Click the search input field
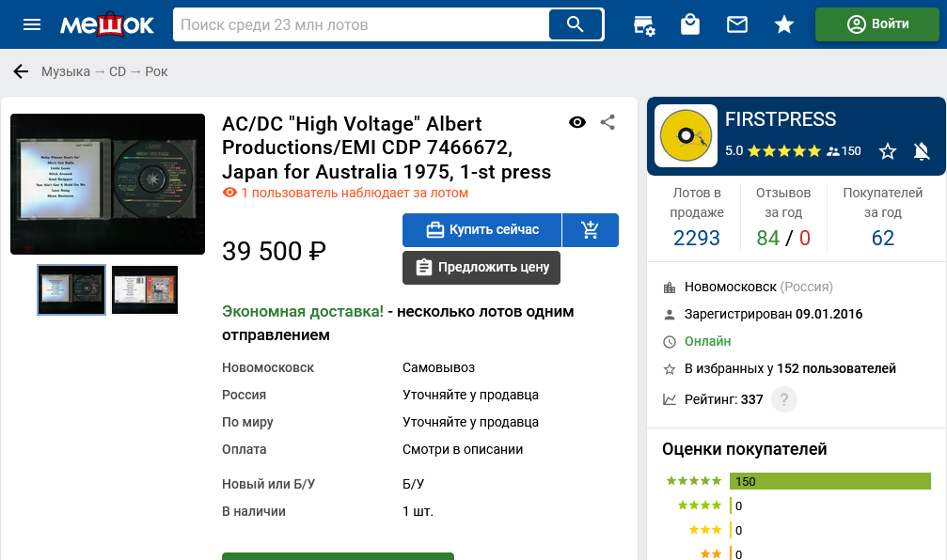Image resolution: width=947 pixels, height=560 pixels. tap(361, 24)
